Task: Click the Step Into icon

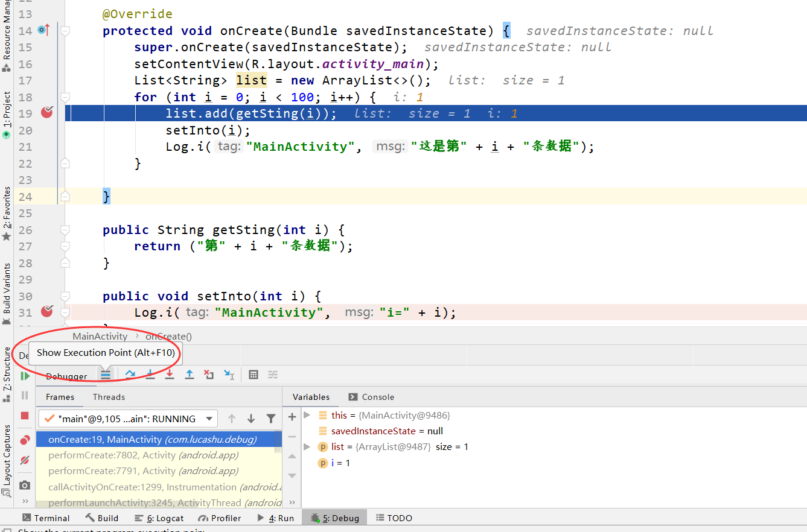Action: click(150, 375)
